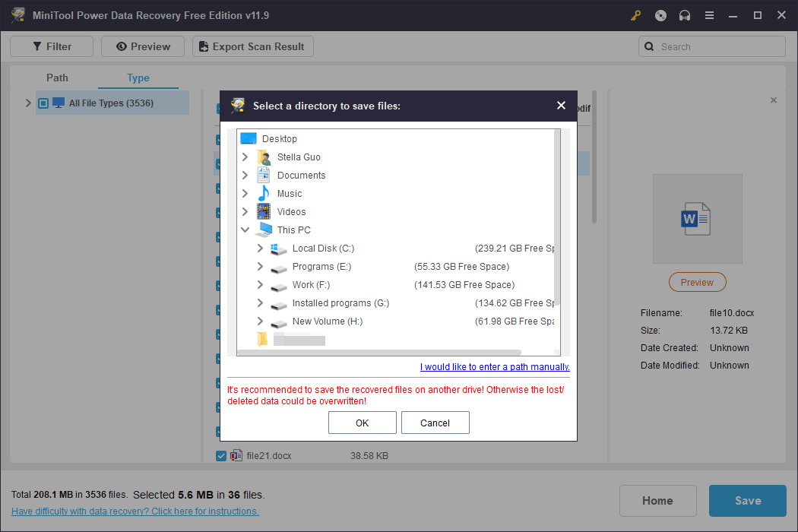Select the Music note icon

pos(264,194)
